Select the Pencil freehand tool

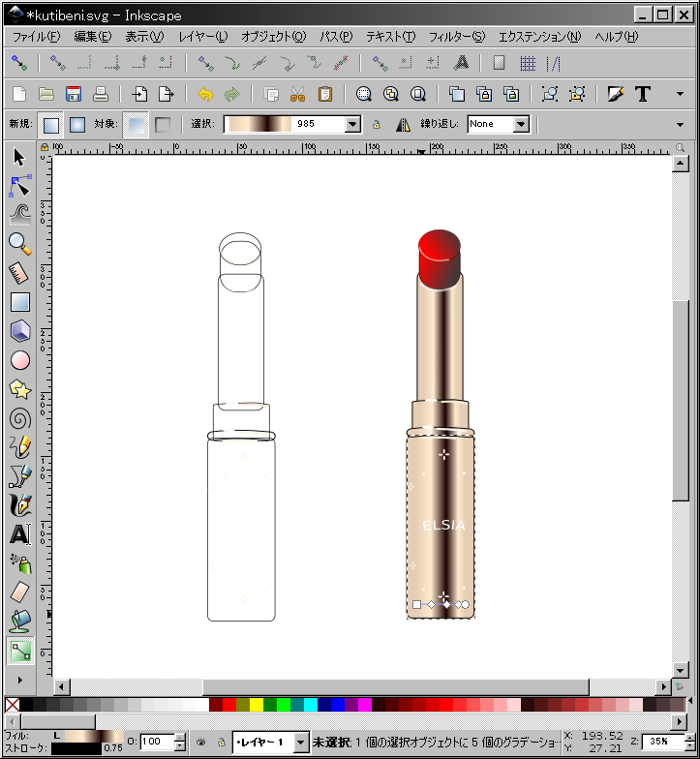point(19,447)
